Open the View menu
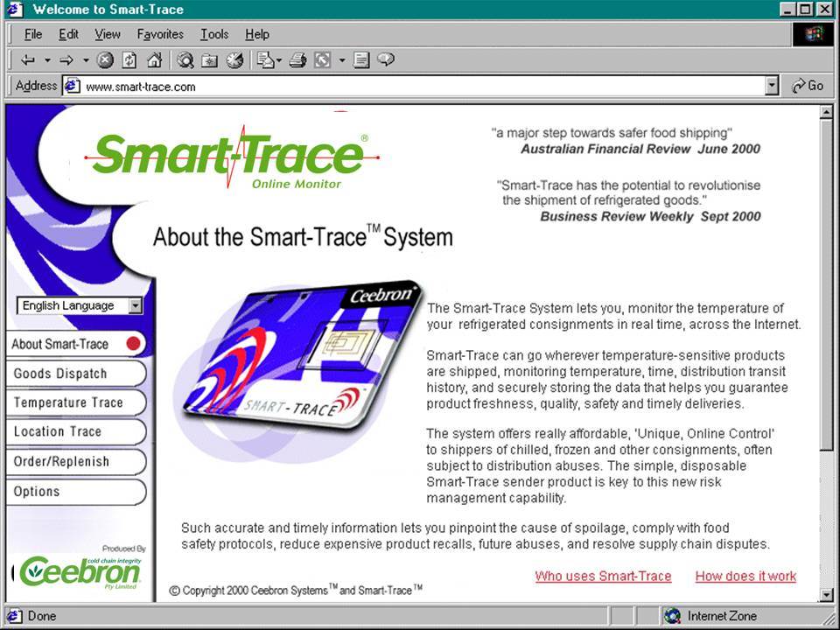This screenshot has height=630, width=840. [107, 34]
